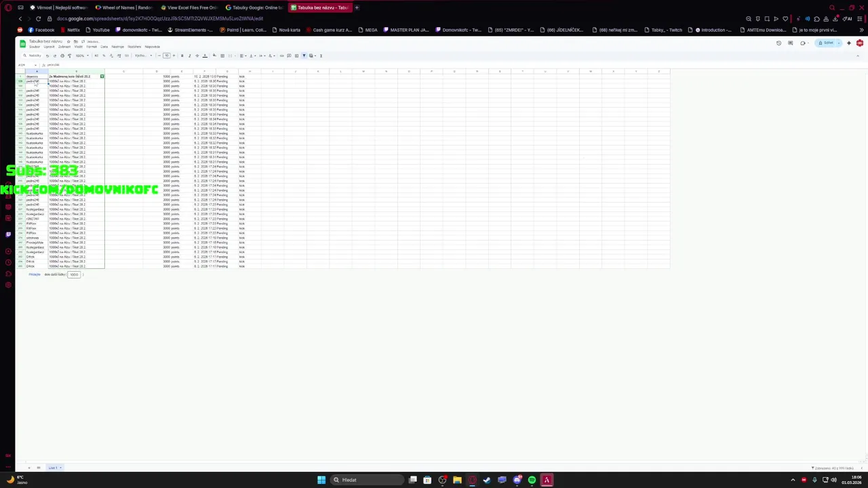Image resolution: width=868 pixels, height=488 pixels.
Task: Open the version history clock icon
Action: [x=778, y=43]
